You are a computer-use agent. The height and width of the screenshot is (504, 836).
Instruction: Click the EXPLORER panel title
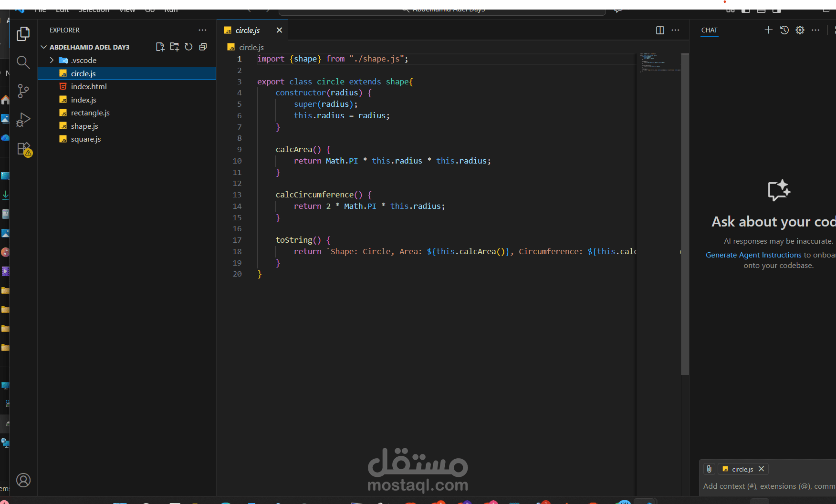(x=64, y=30)
